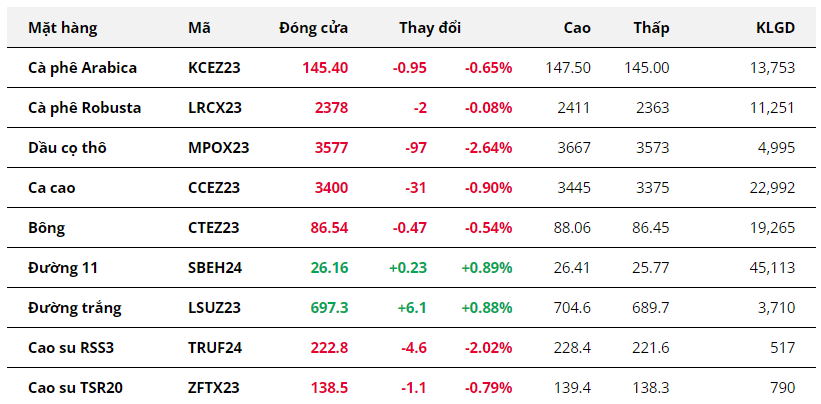Open the Đường trắng commodity
Viewport: 821px width, 404px height.
click(x=74, y=308)
